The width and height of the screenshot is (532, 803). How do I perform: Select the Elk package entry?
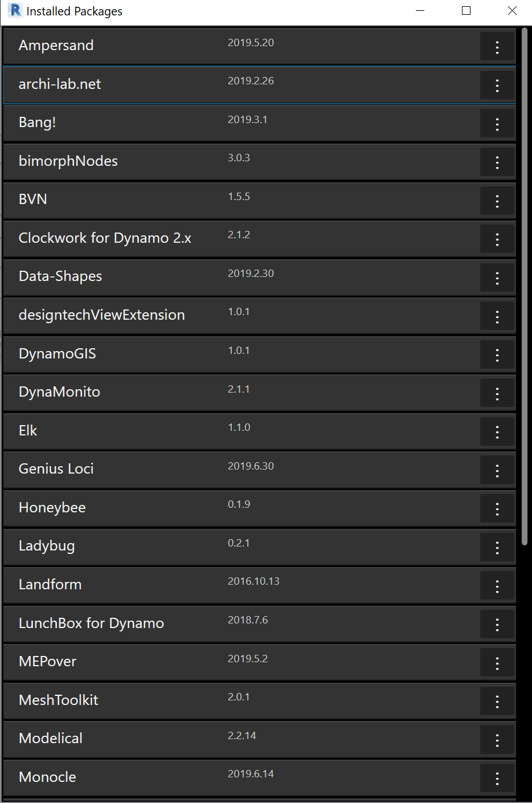coord(228,431)
